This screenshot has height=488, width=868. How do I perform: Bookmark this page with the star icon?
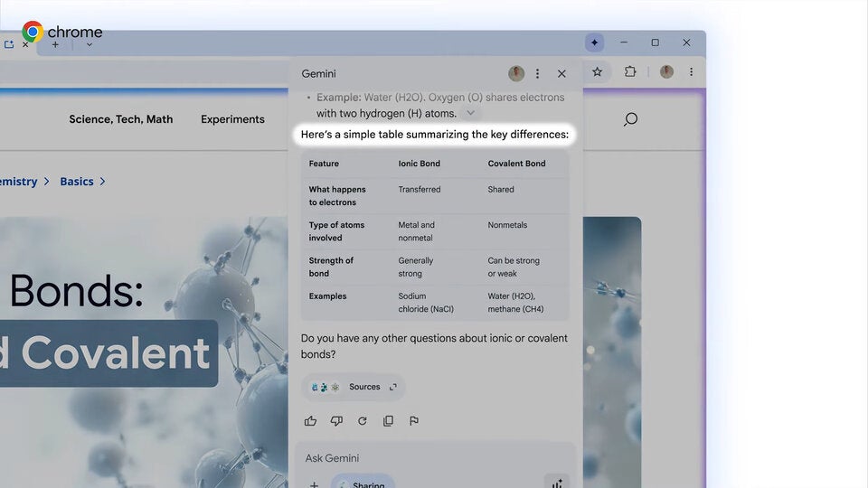coord(597,72)
